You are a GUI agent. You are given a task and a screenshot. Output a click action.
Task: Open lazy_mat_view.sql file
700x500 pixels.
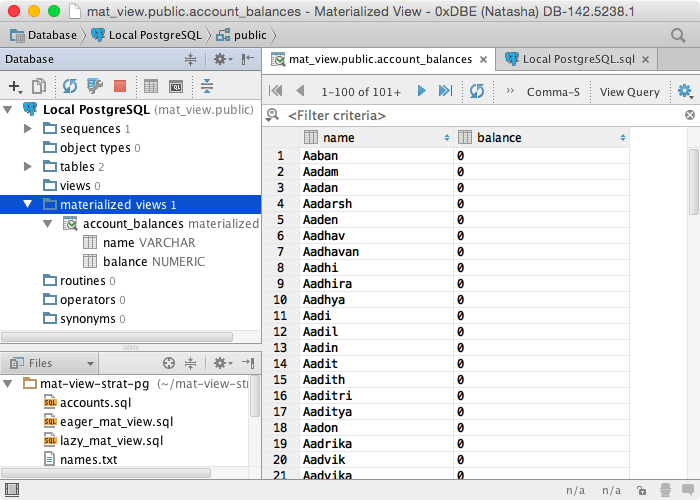pyautogui.click(x=104, y=441)
